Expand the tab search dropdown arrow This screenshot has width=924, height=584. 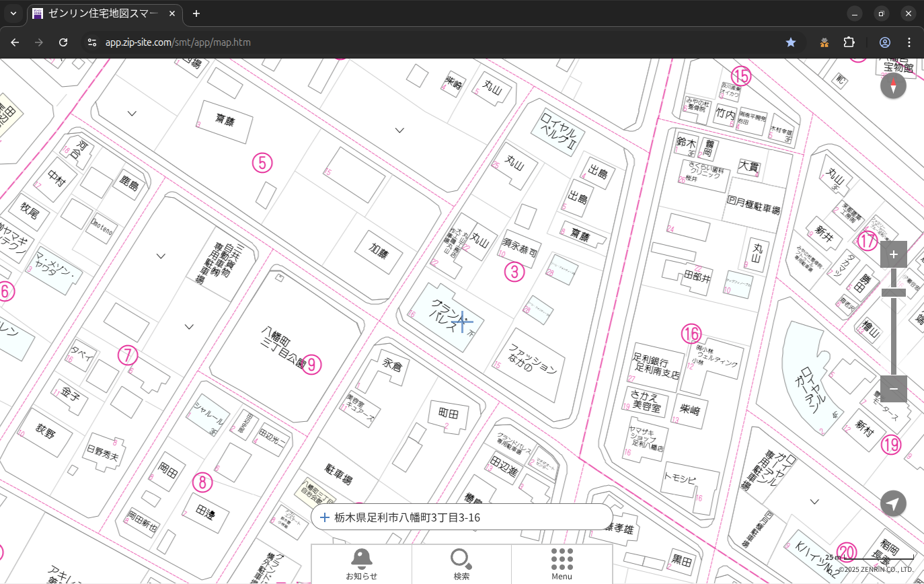pos(13,13)
